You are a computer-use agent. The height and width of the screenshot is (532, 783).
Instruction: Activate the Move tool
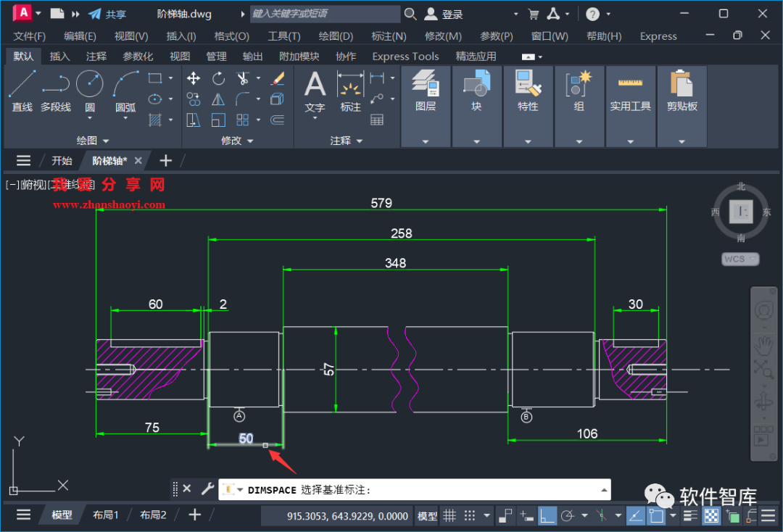tap(194, 78)
